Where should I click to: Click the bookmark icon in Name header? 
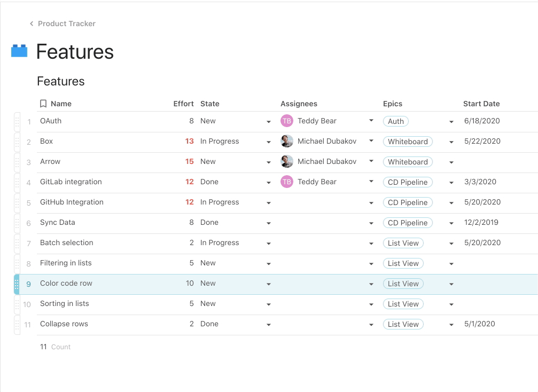point(43,104)
